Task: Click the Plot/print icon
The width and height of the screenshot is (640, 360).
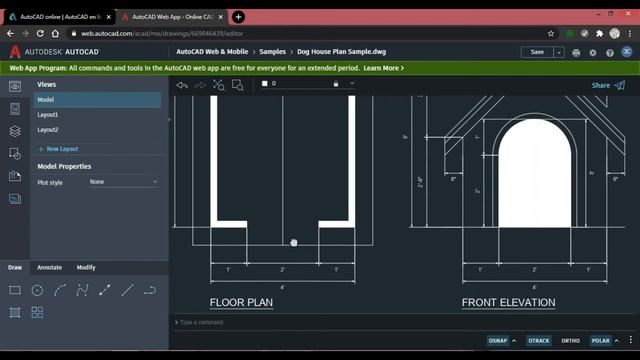Action: [576, 53]
